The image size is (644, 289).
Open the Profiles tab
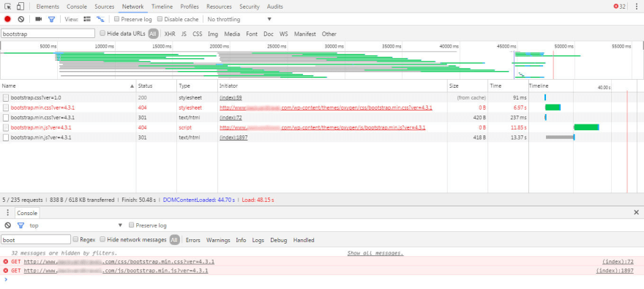[190, 7]
